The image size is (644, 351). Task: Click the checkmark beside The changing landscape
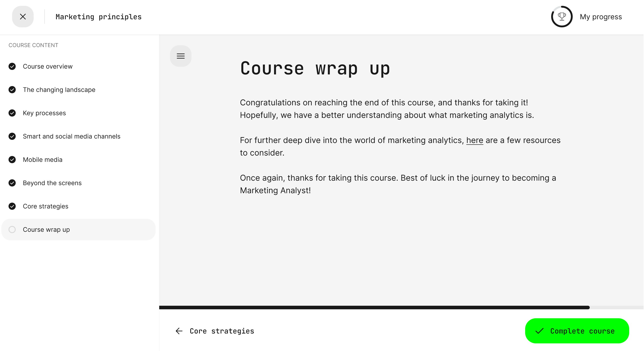click(x=12, y=90)
